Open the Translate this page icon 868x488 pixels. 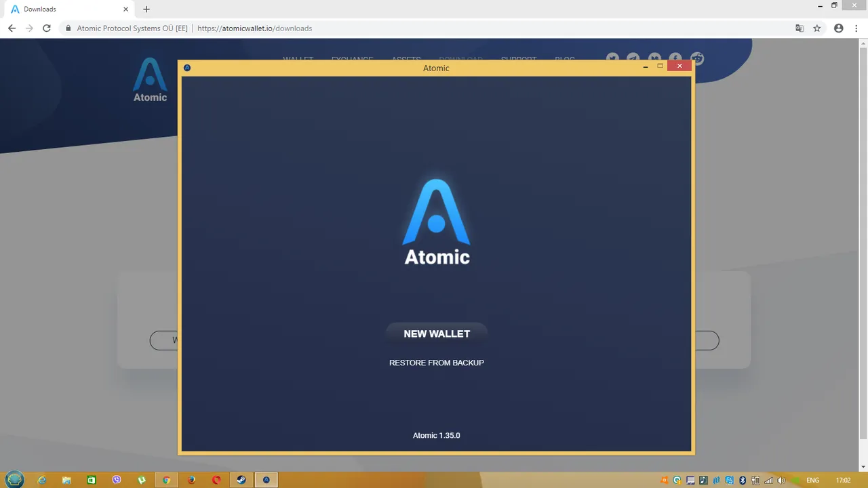pos(800,28)
